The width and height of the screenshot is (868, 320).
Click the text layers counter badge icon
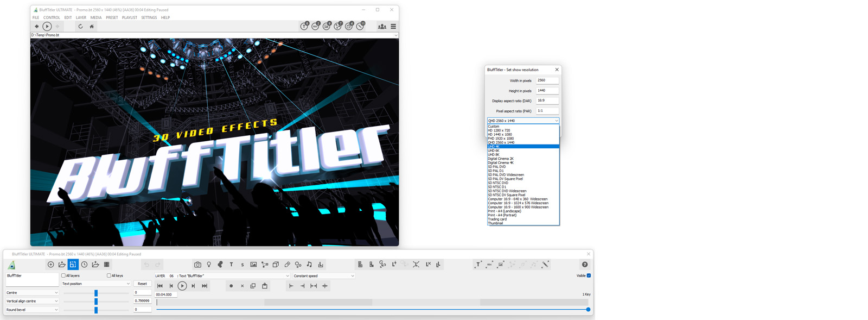point(304,26)
